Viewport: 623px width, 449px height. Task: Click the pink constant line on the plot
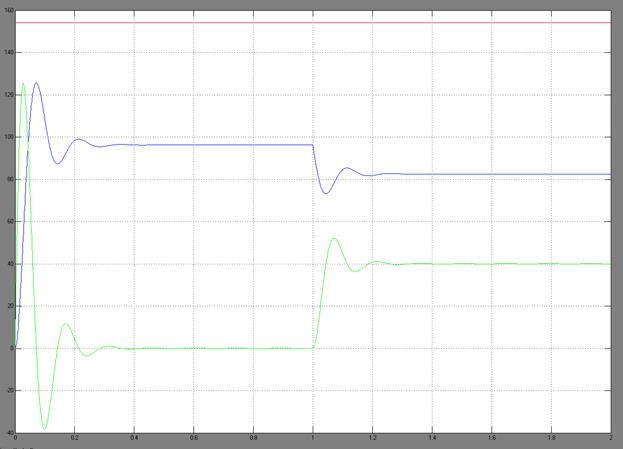tap(313, 23)
